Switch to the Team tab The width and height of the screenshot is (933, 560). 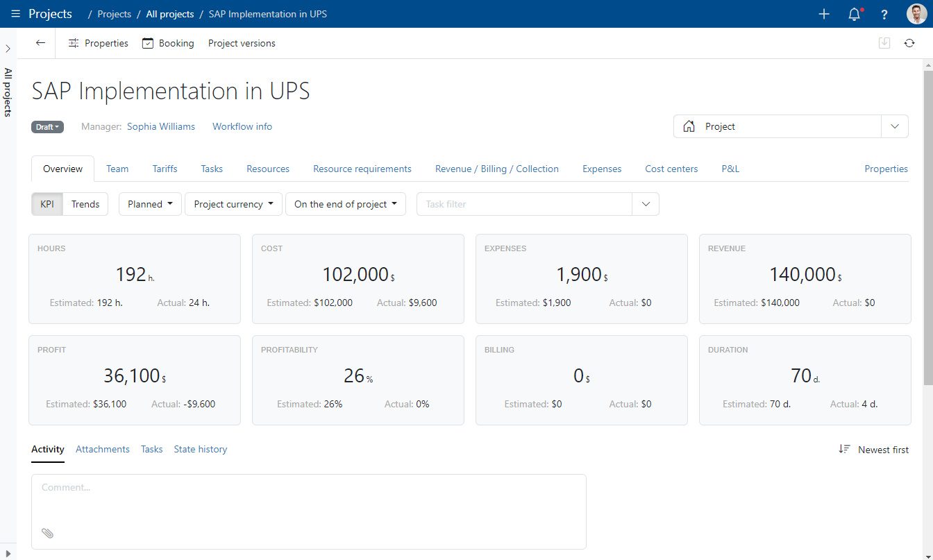click(117, 169)
